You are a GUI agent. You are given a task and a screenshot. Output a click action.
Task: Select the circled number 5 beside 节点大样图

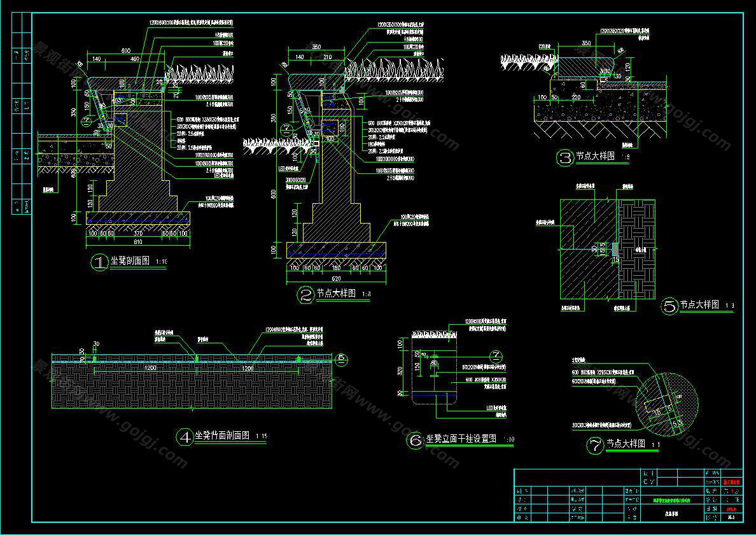click(x=669, y=306)
